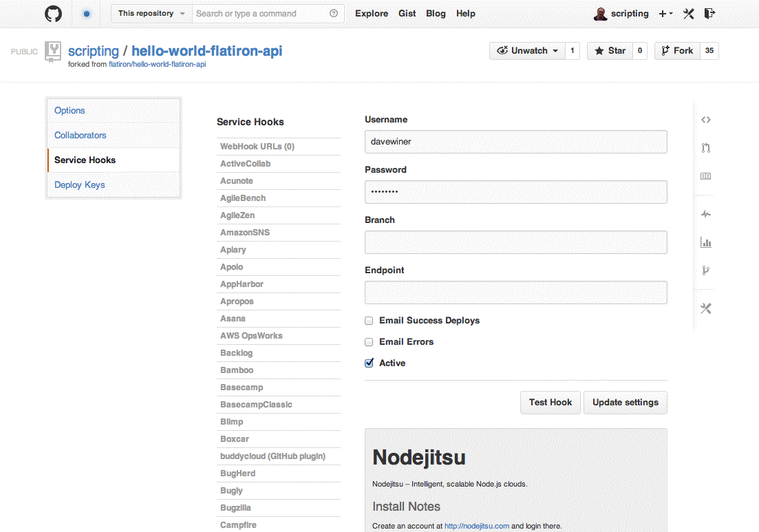Click the sign out icon
Viewport: 759px width, 532px height.
709,14
